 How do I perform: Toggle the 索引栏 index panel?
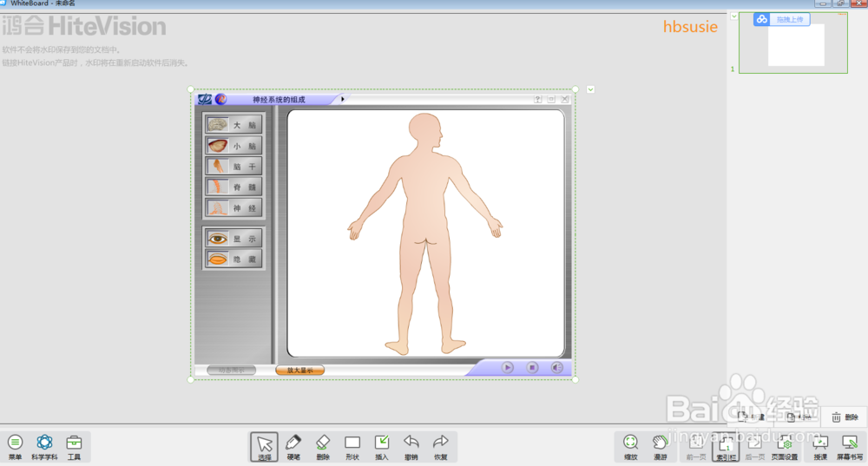coord(726,447)
